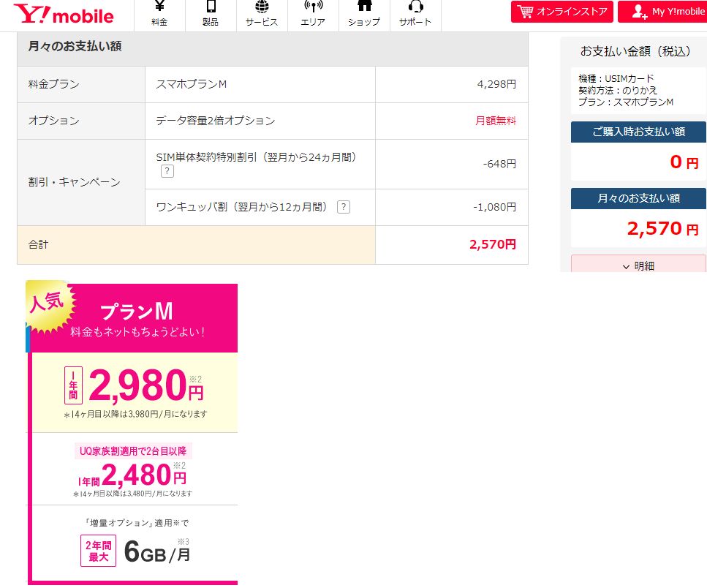Expand the 明細 details section
This screenshot has width=707, height=588.
(x=638, y=266)
